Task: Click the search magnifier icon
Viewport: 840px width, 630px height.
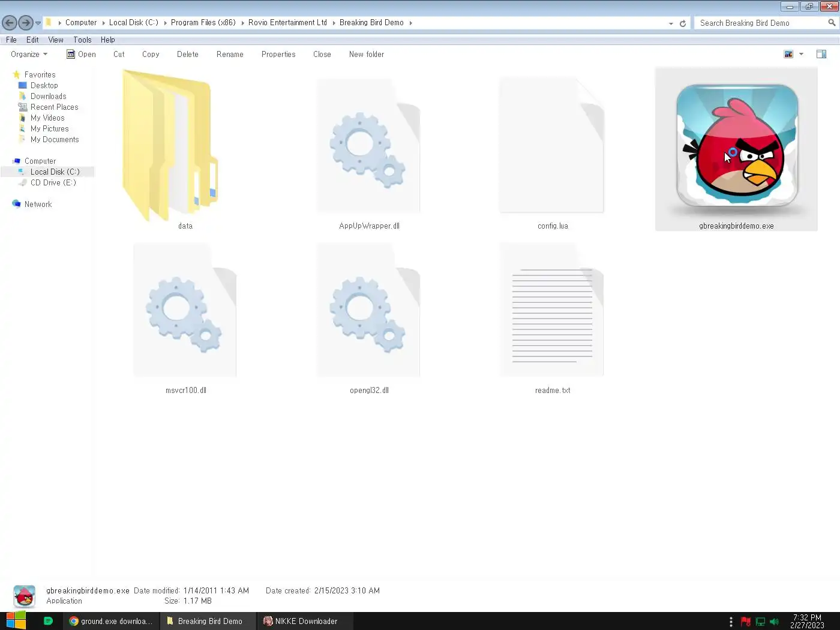Action: (x=832, y=23)
